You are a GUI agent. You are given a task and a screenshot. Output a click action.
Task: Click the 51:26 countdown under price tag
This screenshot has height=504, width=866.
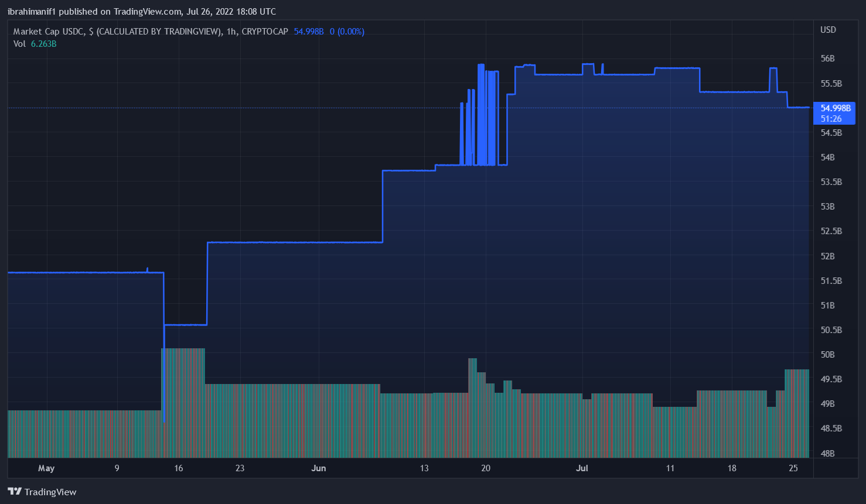tap(831, 119)
